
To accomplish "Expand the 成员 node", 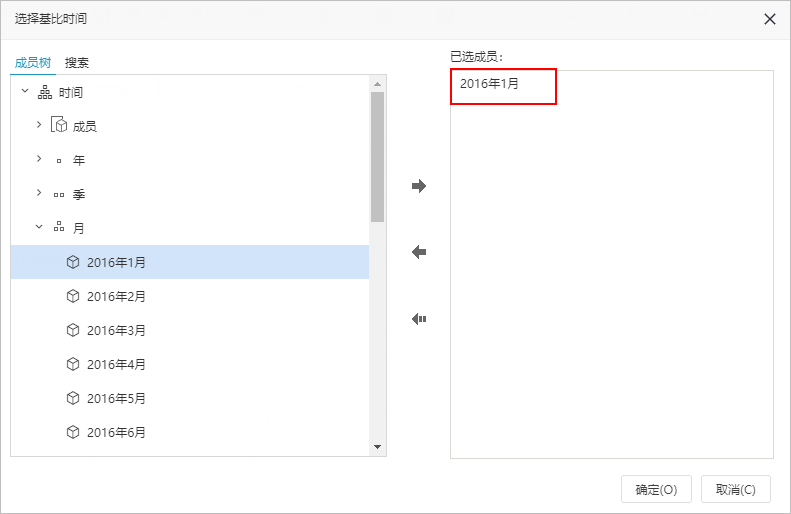I will tap(39, 125).
